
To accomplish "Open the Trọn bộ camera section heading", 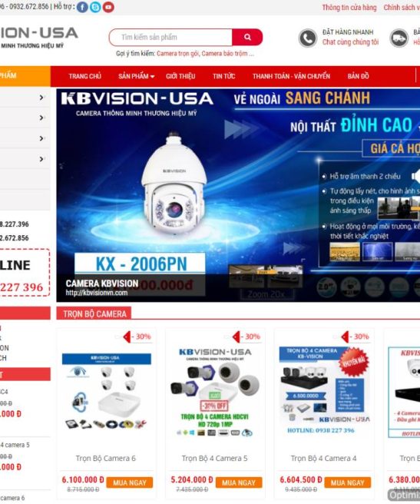I will (x=94, y=314).
